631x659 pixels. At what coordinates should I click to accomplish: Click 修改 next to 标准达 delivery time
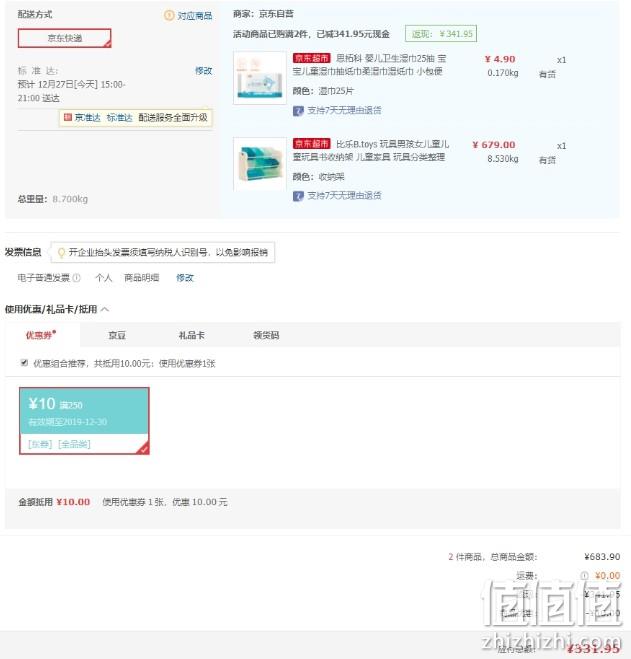(203, 71)
